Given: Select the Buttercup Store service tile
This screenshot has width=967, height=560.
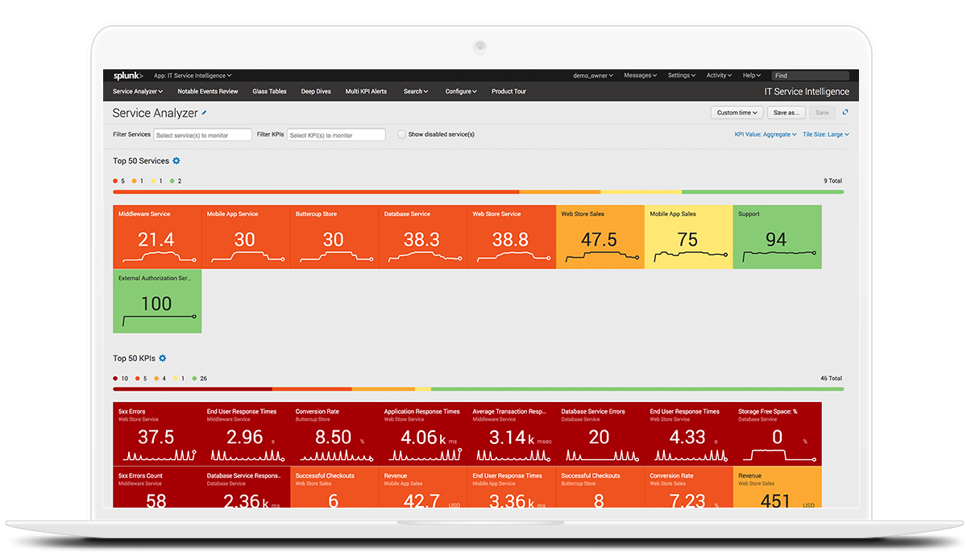Looking at the screenshot, I should tap(334, 237).
